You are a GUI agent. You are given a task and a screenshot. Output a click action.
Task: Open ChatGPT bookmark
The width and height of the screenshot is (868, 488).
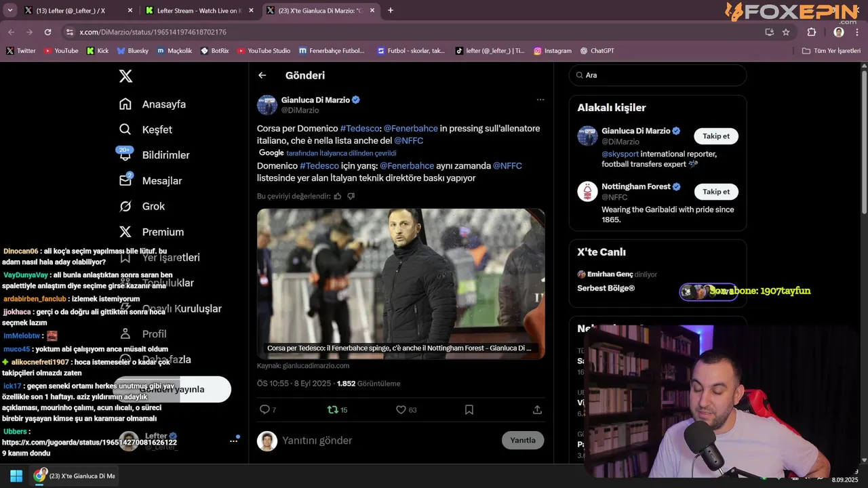point(597,51)
